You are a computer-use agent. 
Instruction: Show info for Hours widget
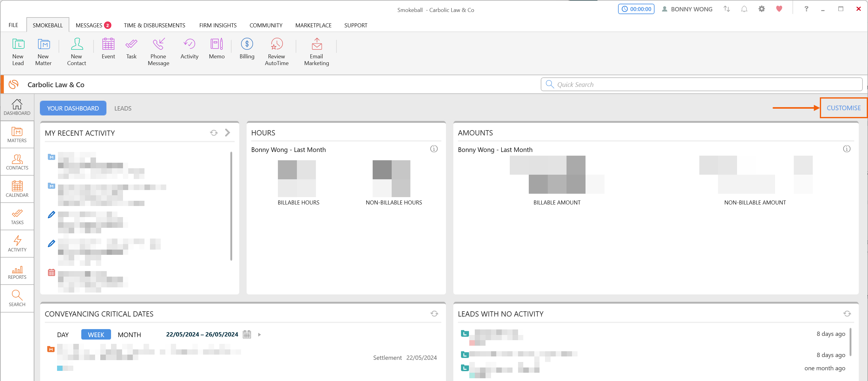tap(434, 149)
